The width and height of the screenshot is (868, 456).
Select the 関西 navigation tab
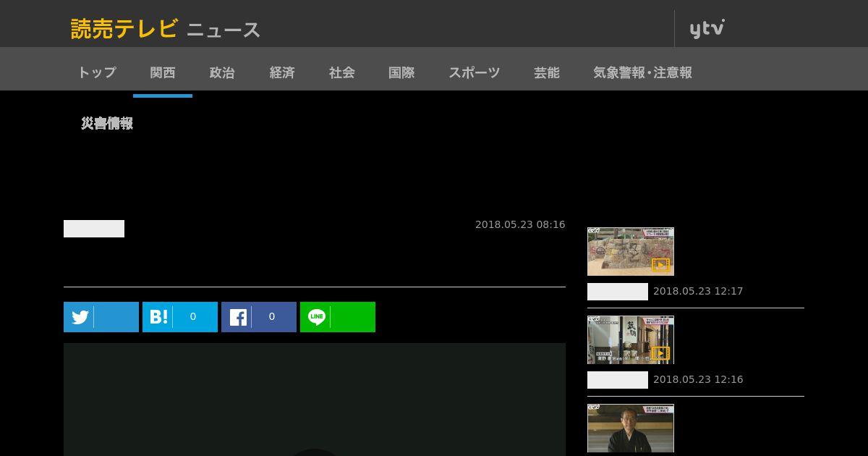coord(163,72)
